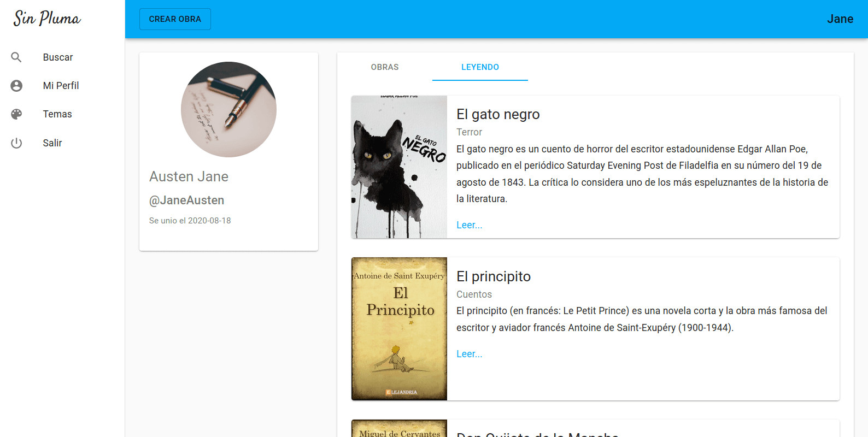This screenshot has height=437, width=868.
Task: Click the El principito book cover
Action: coord(399,329)
